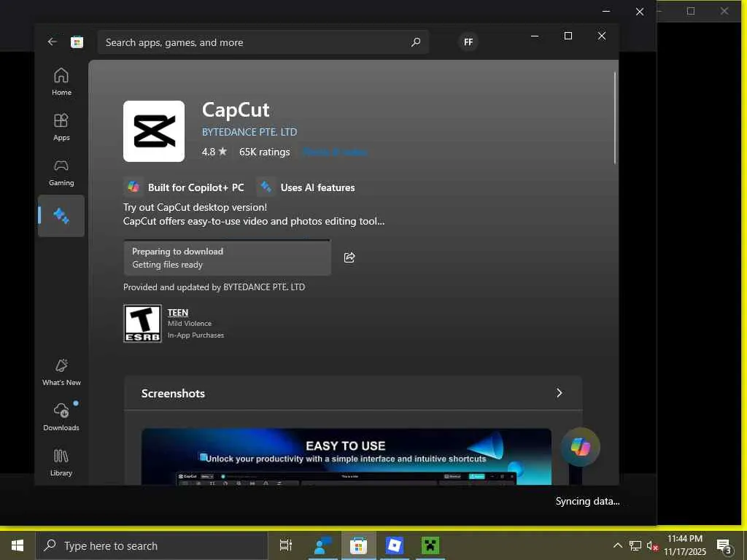
Task: Open the 11:44 PM clock and date
Action: (x=685, y=545)
